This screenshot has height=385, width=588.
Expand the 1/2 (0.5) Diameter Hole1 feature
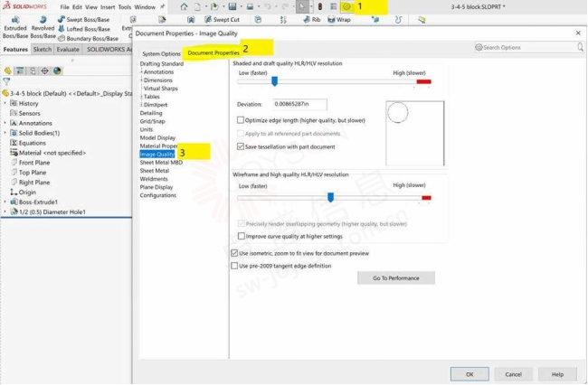[x=5, y=211]
